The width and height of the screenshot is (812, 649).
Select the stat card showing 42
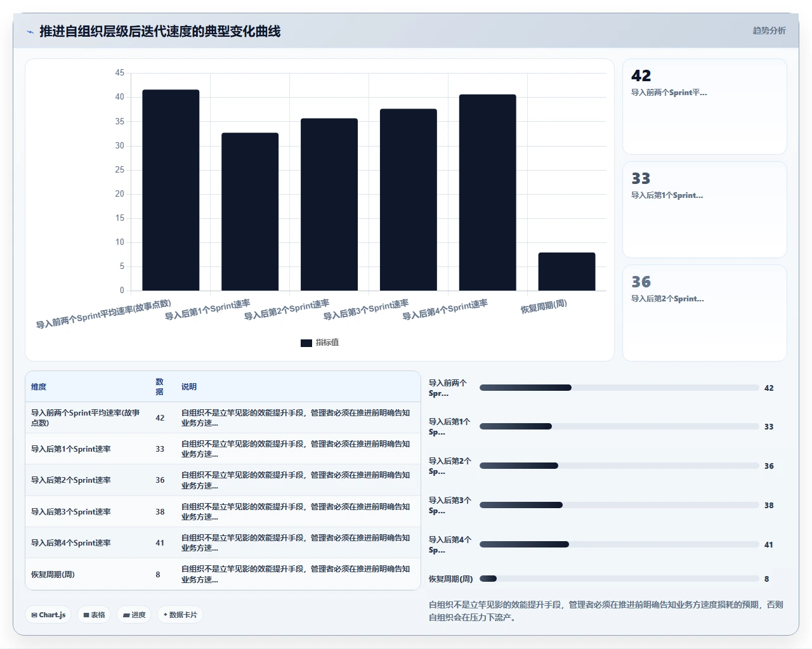click(x=705, y=107)
